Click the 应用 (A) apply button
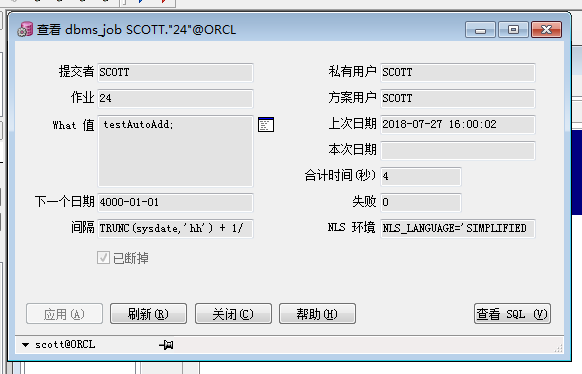 [x=64, y=314]
